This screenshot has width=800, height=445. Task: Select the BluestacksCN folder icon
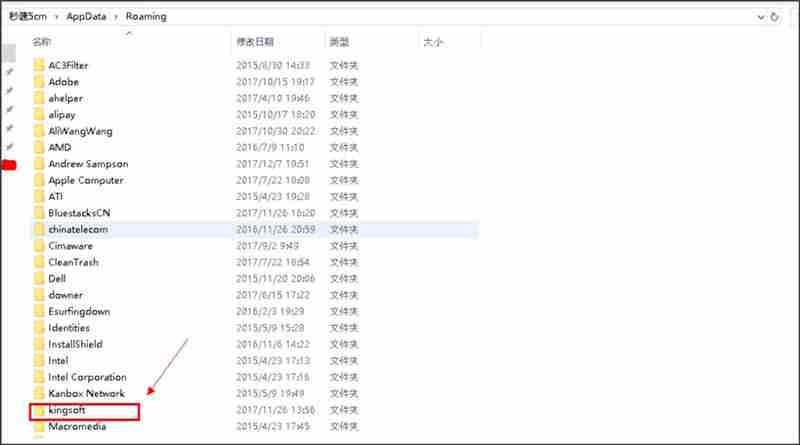pyautogui.click(x=39, y=213)
